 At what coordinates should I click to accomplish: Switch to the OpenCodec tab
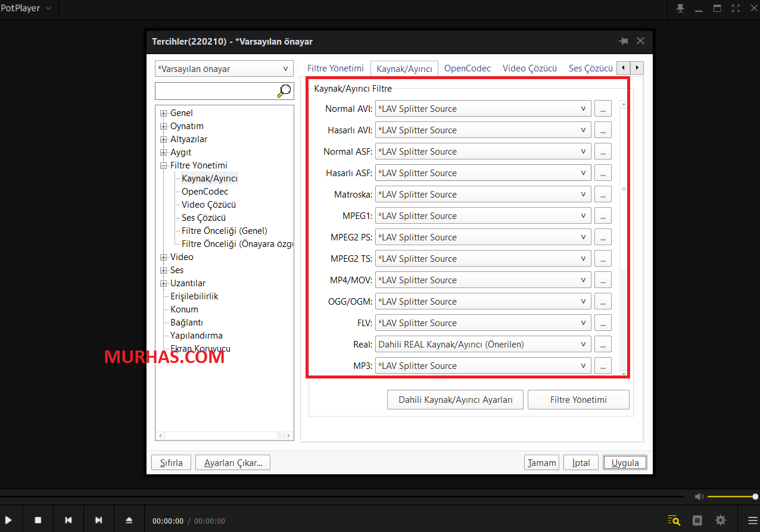468,68
